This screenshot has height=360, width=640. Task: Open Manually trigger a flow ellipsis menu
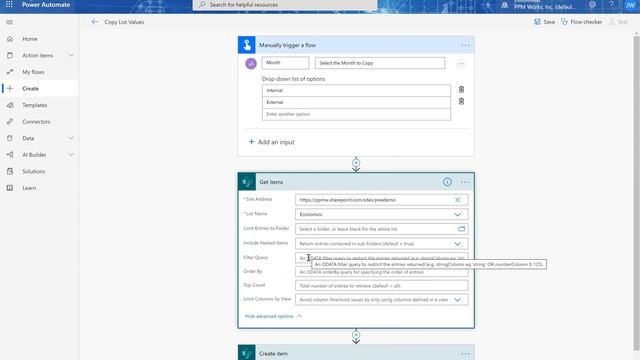point(465,45)
